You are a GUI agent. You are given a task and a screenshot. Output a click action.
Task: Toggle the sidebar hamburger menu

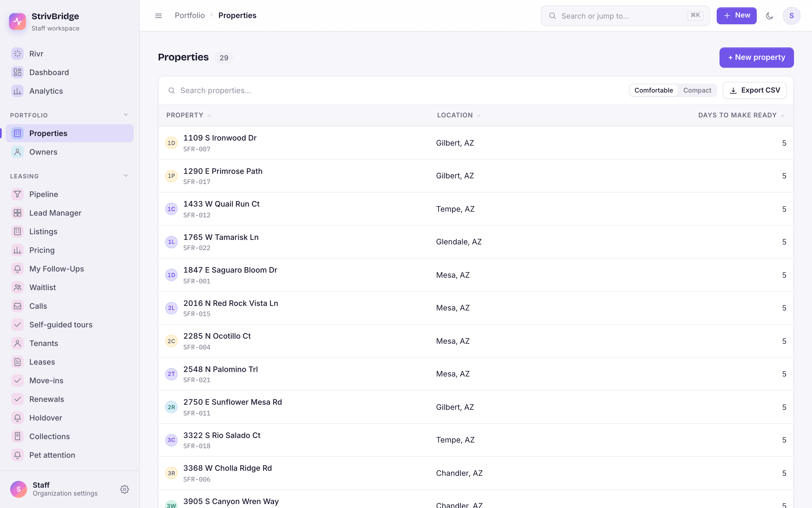158,16
